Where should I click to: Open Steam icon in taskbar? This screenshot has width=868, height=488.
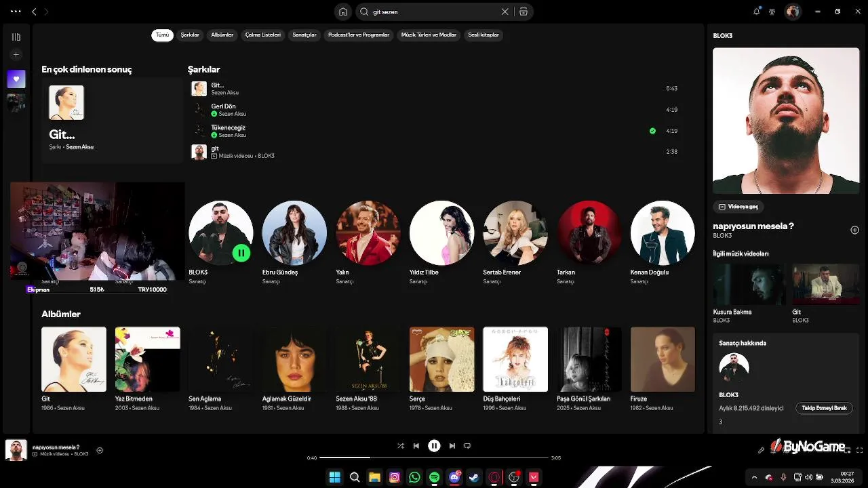(x=474, y=477)
